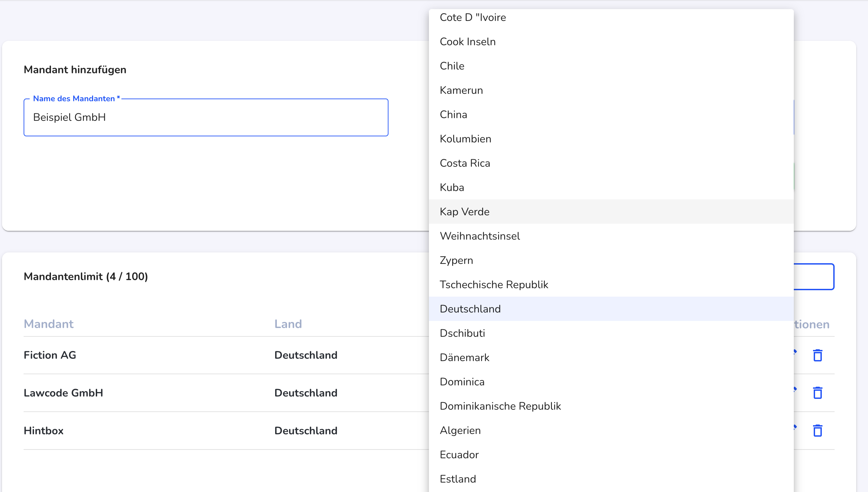
Task: Click the Hintbox table cell
Action: [x=44, y=431]
